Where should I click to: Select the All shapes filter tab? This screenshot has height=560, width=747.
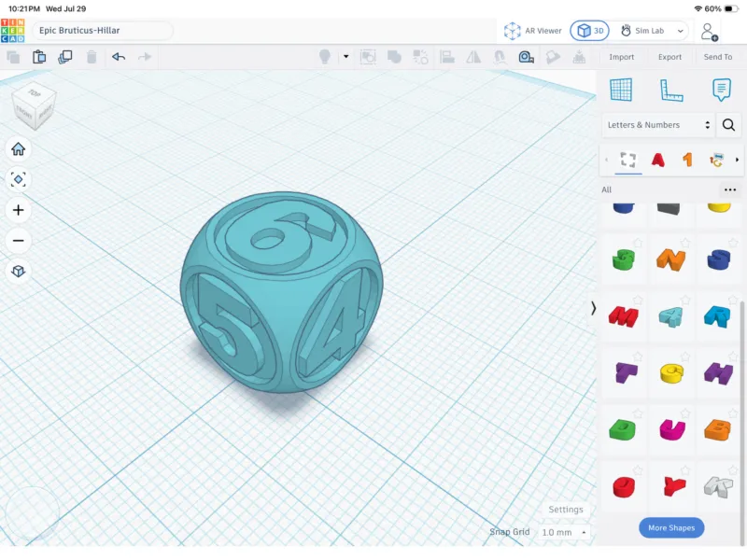tap(627, 160)
